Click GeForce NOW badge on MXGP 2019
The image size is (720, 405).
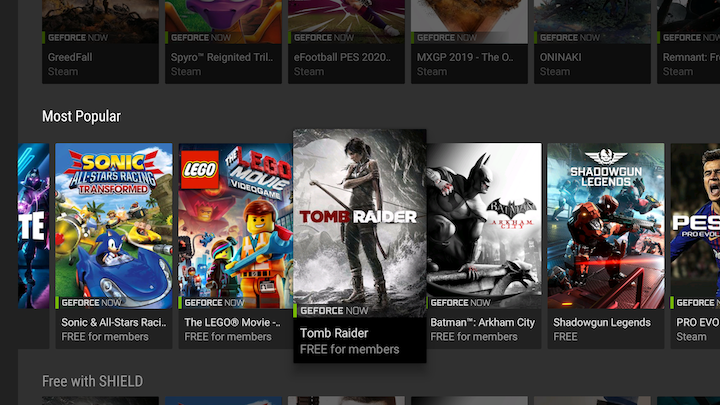pos(447,38)
